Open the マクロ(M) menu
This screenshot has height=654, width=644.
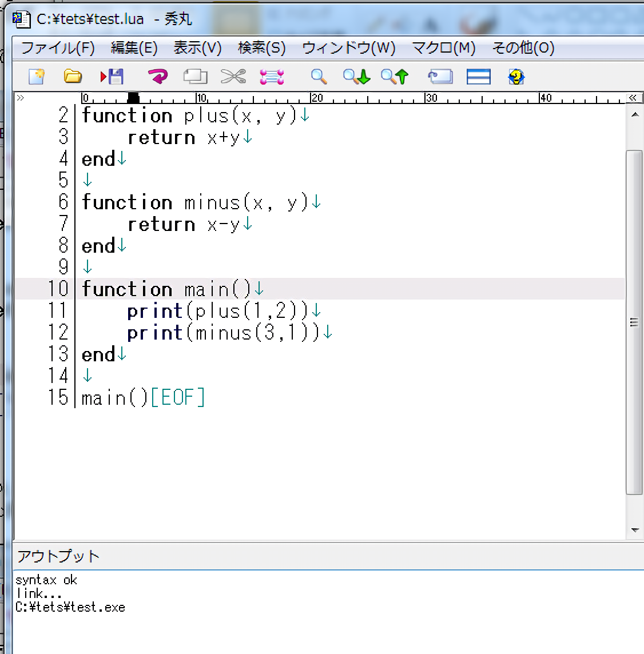click(x=443, y=48)
